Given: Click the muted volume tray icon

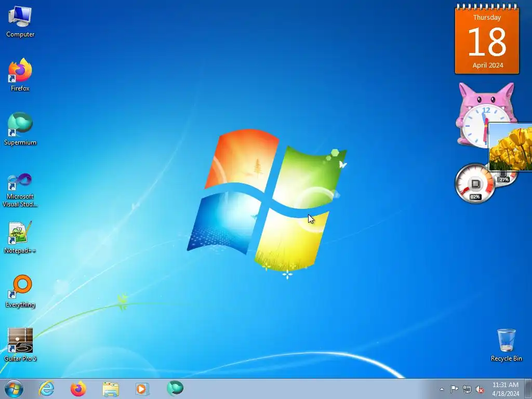Looking at the screenshot, I should 480,389.
